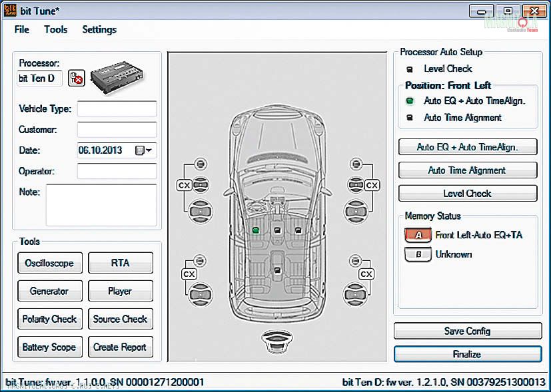The image size is (551, 392).
Task: Open the RTA tool
Action: [121, 263]
